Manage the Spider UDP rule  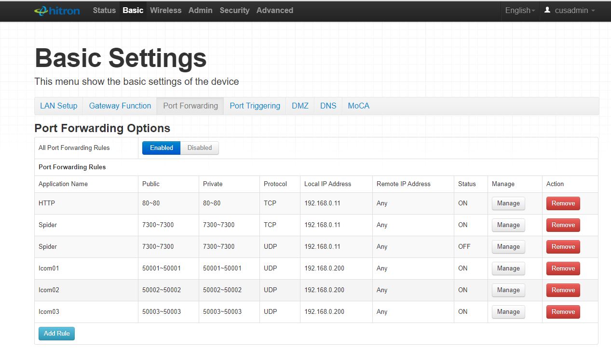(508, 247)
